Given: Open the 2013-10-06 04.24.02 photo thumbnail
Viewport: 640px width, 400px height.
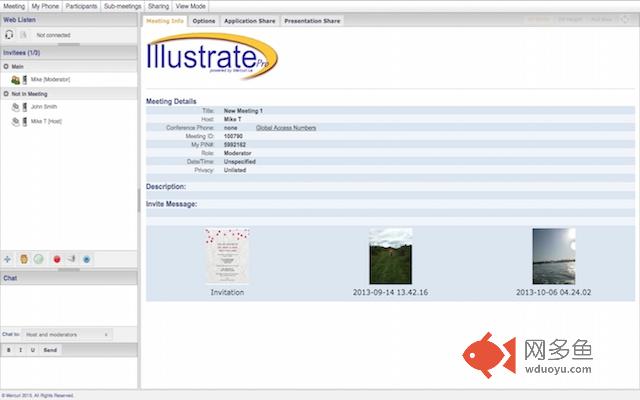Looking at the screenshot, I should [x=554, y=256].
